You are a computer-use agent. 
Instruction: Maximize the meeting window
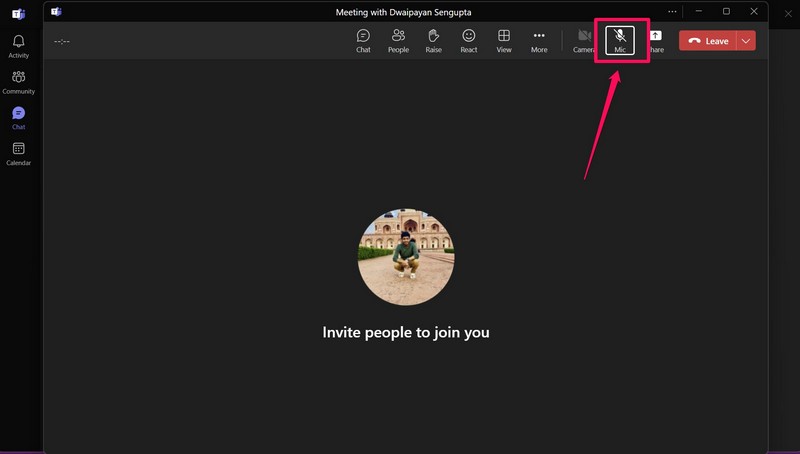(x=726, y=11)
